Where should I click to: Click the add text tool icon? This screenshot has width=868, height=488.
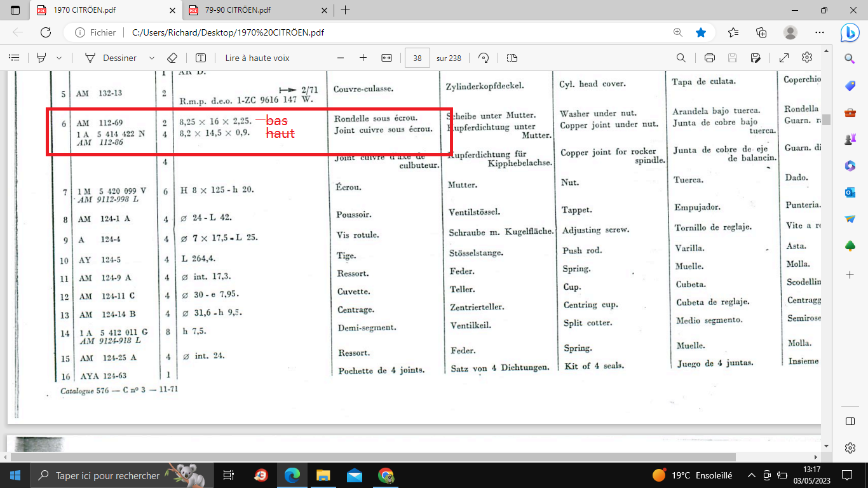tap(201, 58)
